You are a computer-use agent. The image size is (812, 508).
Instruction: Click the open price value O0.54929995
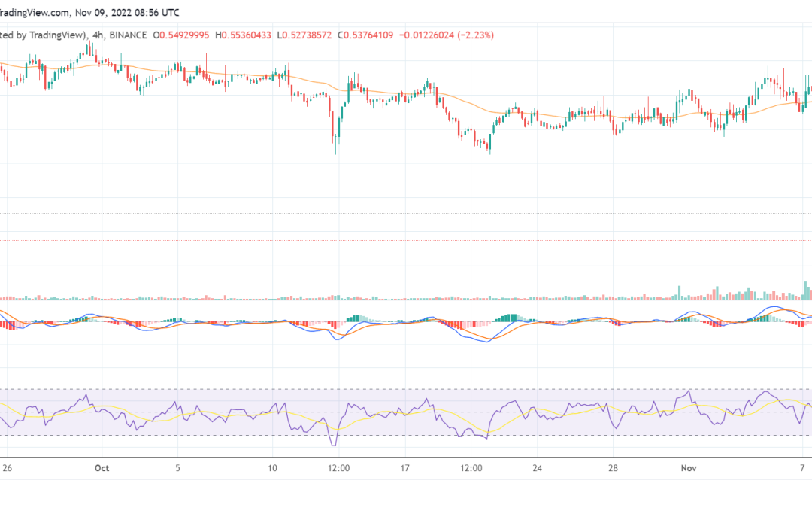pyautogui.click(x=181, y=35)
